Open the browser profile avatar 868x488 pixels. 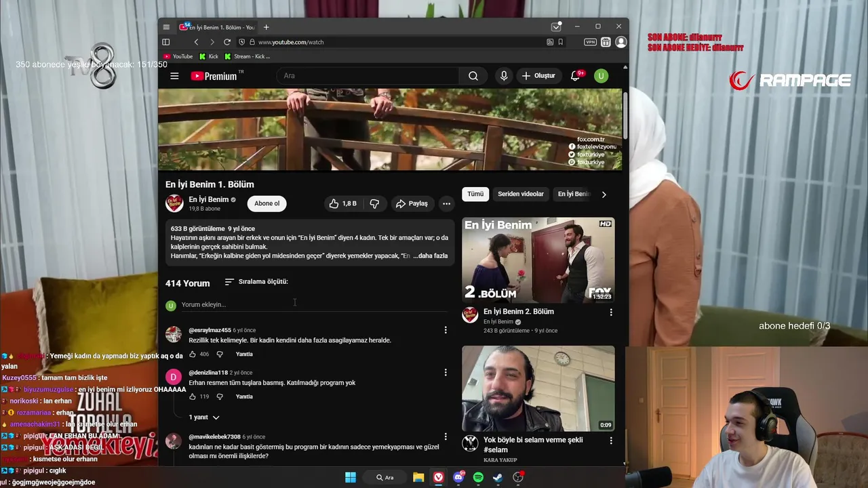(x=620, y=42)
